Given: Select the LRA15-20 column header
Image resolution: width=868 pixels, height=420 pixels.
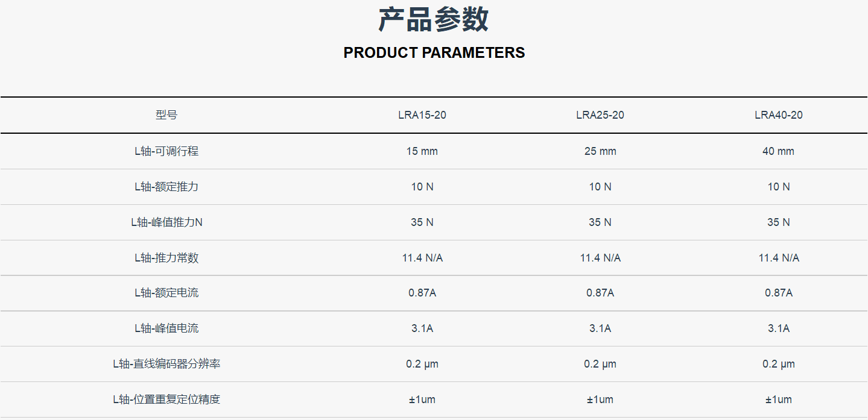Looking at the screenshot, I should click(422, 115).
